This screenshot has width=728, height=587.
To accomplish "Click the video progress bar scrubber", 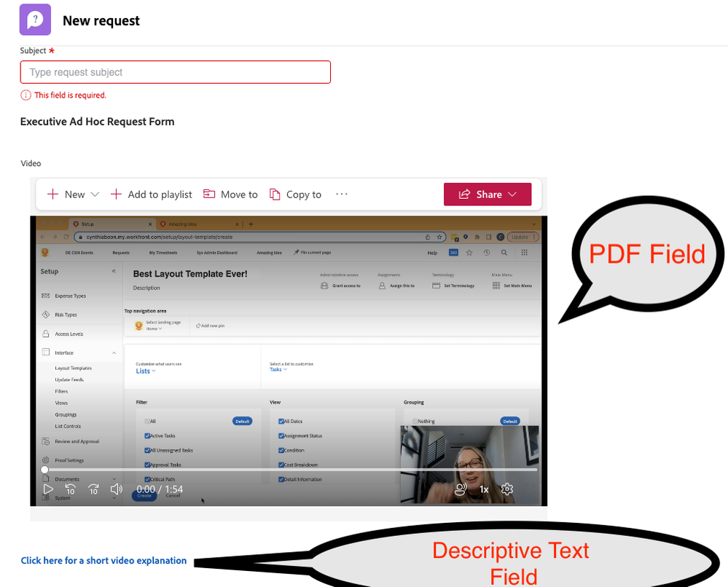I will 44,470.
